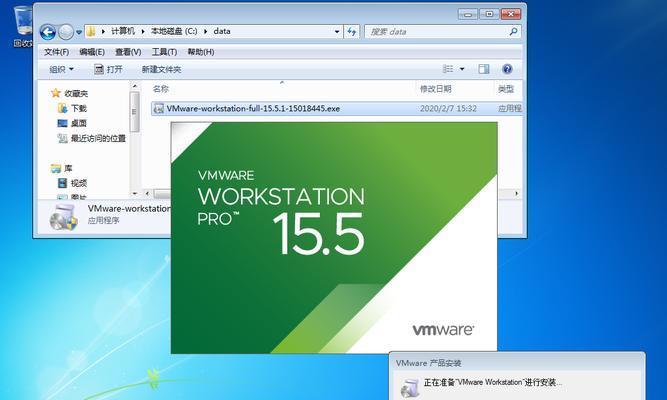Image resolution: width=667 pixels, height=400 pixels.
Task: Click the 名称 column header
Action: 161,89
